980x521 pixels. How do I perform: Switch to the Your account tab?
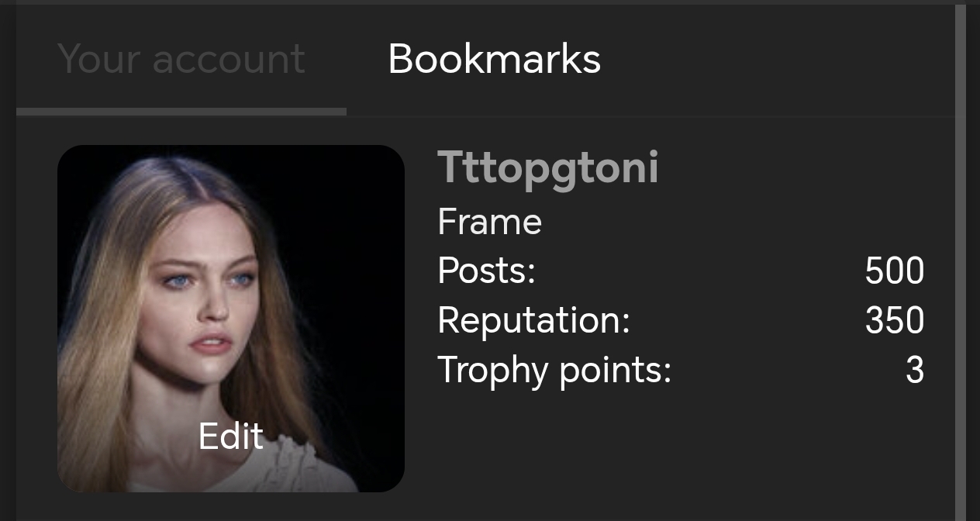click(x=181, y=60)
